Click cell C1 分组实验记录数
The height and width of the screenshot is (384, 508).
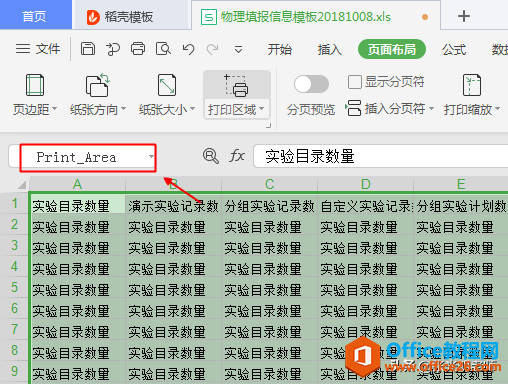coord(269,204)
